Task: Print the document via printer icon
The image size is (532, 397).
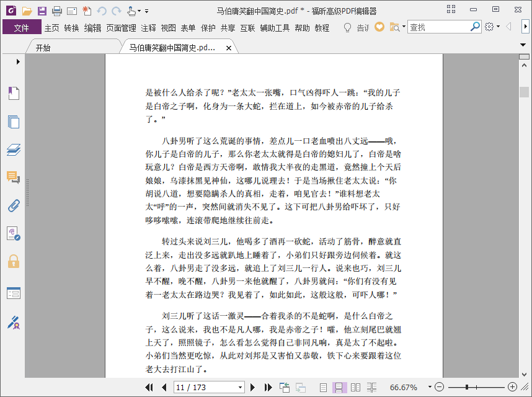Action: pyautogui.click(x=57, y=11)
